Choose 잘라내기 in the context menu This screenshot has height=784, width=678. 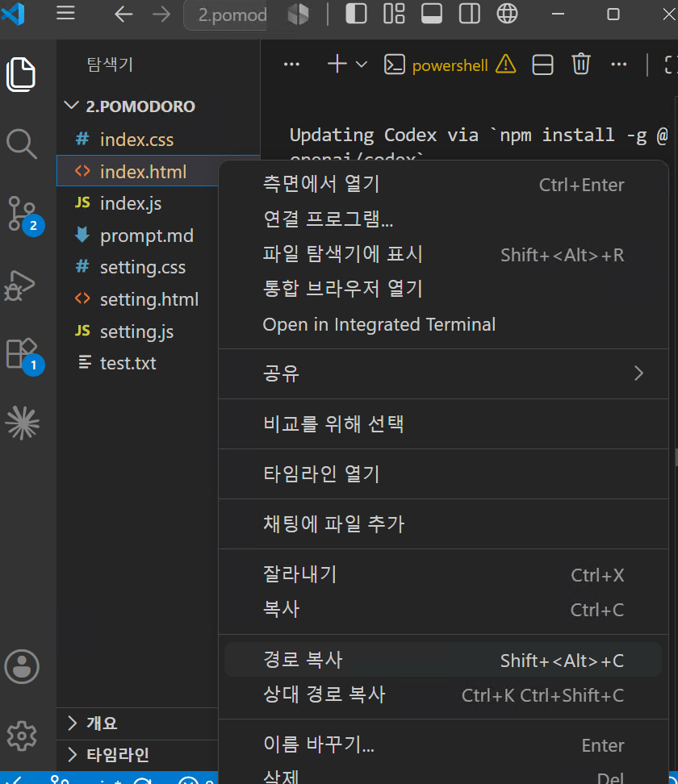click(x=443, y=574)
